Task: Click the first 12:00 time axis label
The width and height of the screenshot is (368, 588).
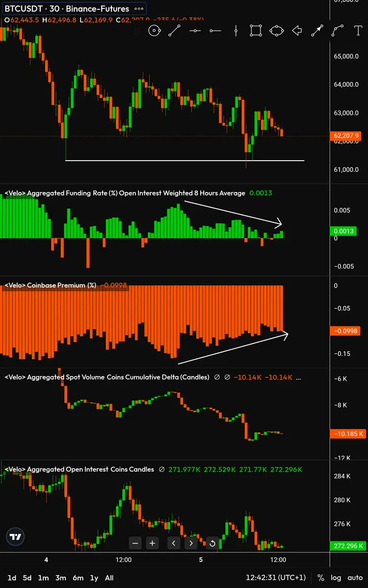Action: click(x=123, y=560)
